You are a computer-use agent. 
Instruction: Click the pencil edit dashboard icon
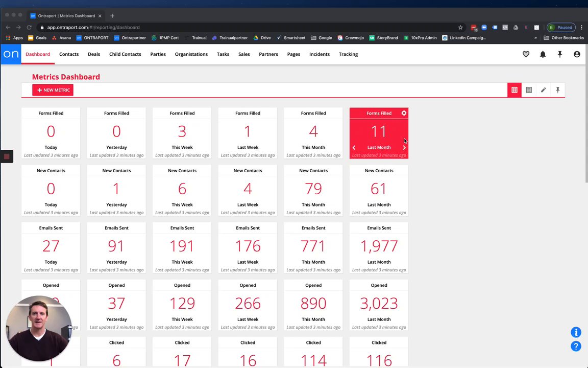543,90
